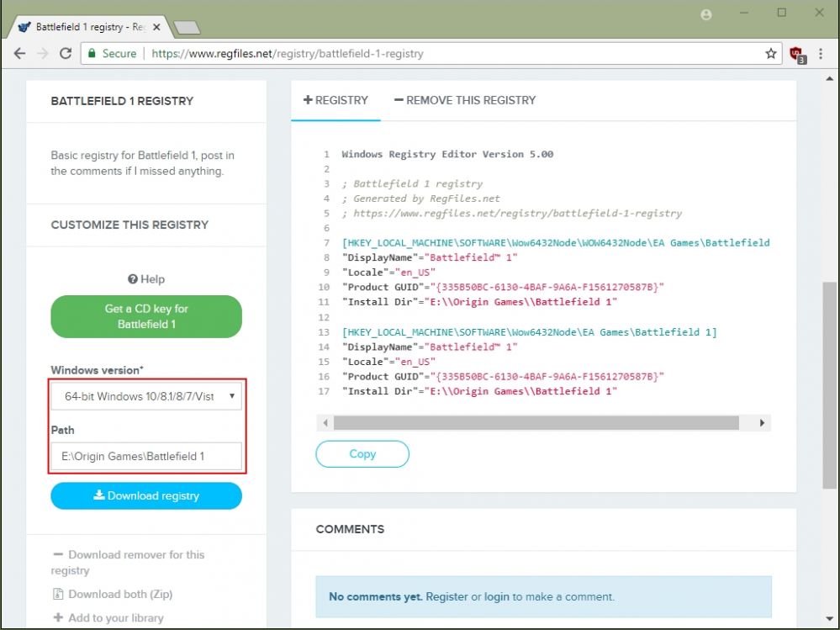The width and height of the screenshot is (840, 630).
Task: Click the Download both (Zip) link
Action: (x=119, y=594)
